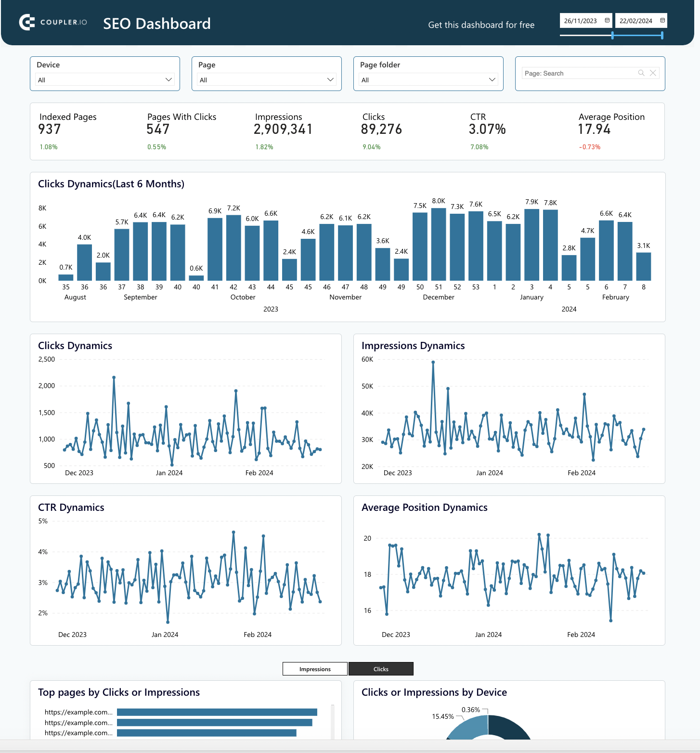Click the Coupler.io logo
This screenshot has width=700, height=753.
53,23
